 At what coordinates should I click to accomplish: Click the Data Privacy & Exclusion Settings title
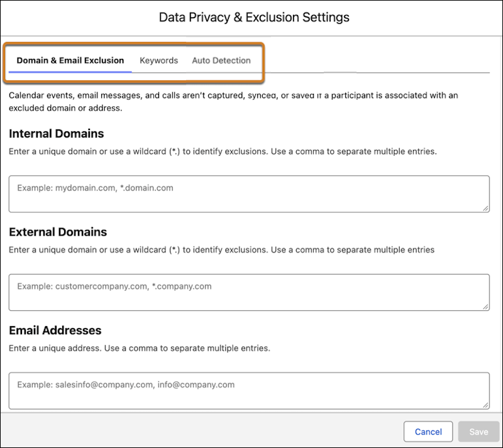[x=254, y=18]
